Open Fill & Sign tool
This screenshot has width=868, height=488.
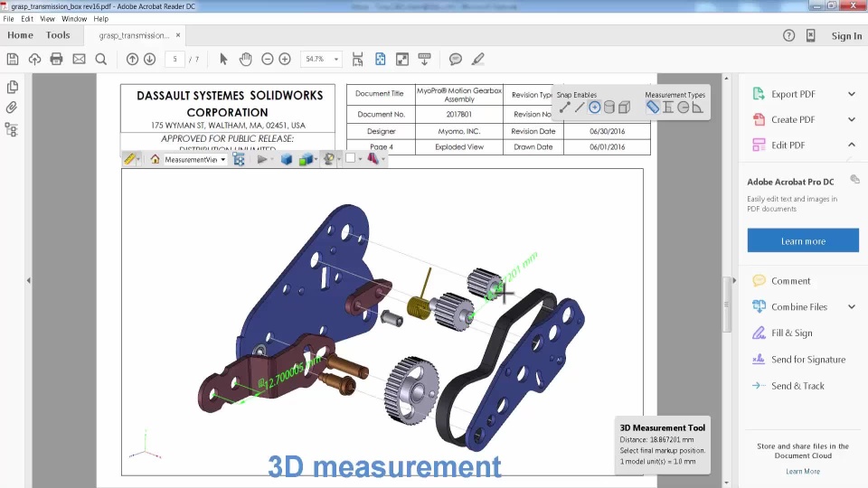(x=792, y=333)
